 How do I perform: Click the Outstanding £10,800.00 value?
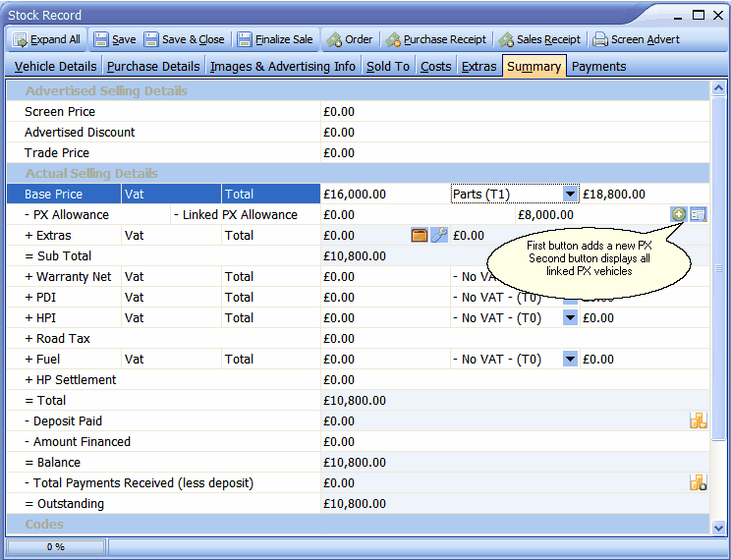355,504
